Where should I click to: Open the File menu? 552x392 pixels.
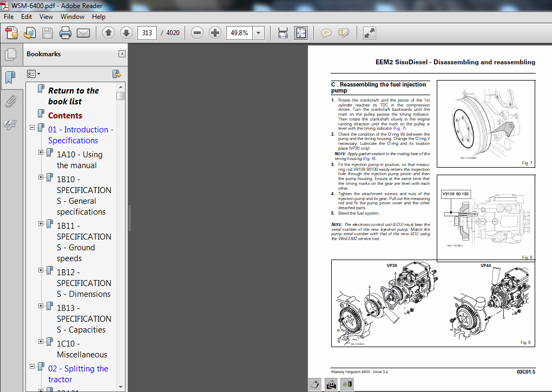pos(9,17)
